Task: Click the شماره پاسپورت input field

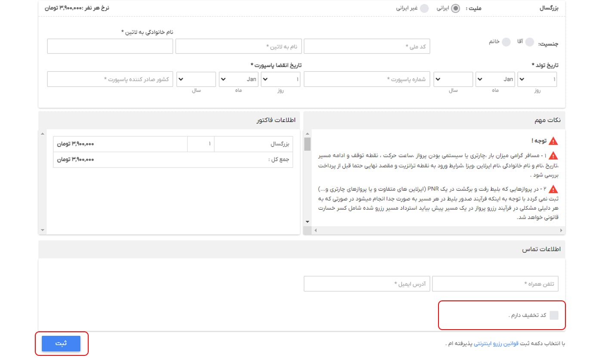Action: [367, 79]
